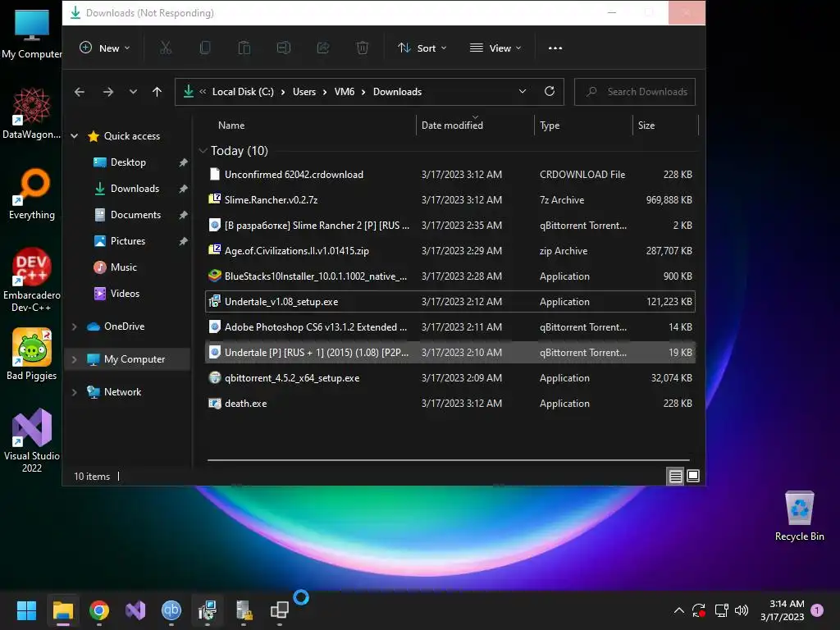
Task: Open Google Chrome from taskbar
Action: pos(99,609)
